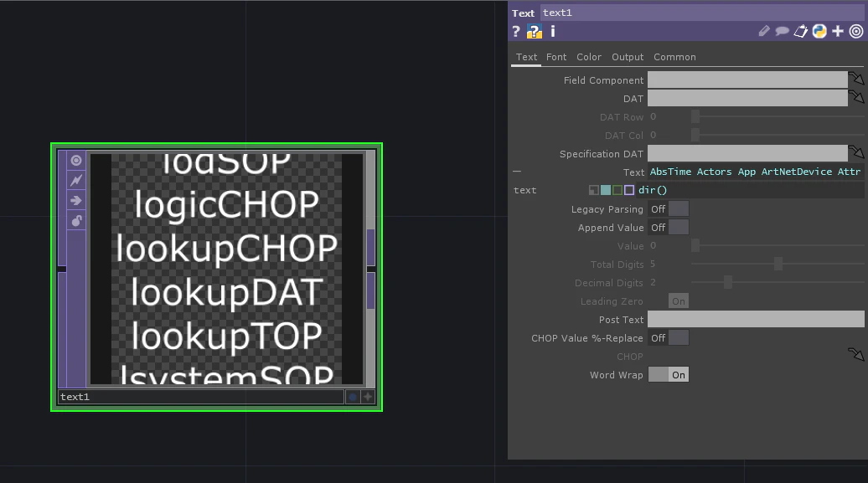Switch to the Color tab

click(x=588, y=57)
